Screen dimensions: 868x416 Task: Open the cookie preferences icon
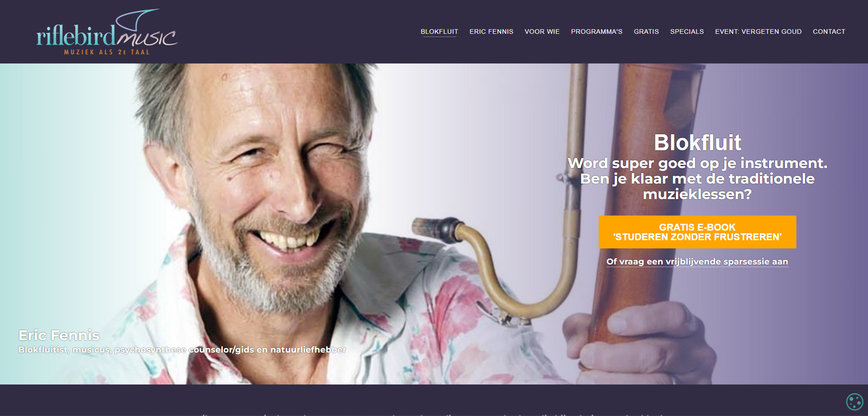(854, 402)
